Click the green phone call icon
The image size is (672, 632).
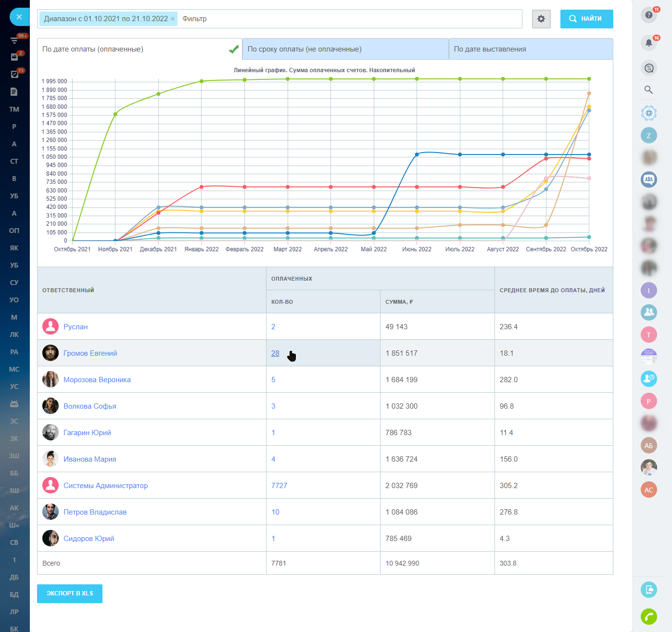pos(648,616)
